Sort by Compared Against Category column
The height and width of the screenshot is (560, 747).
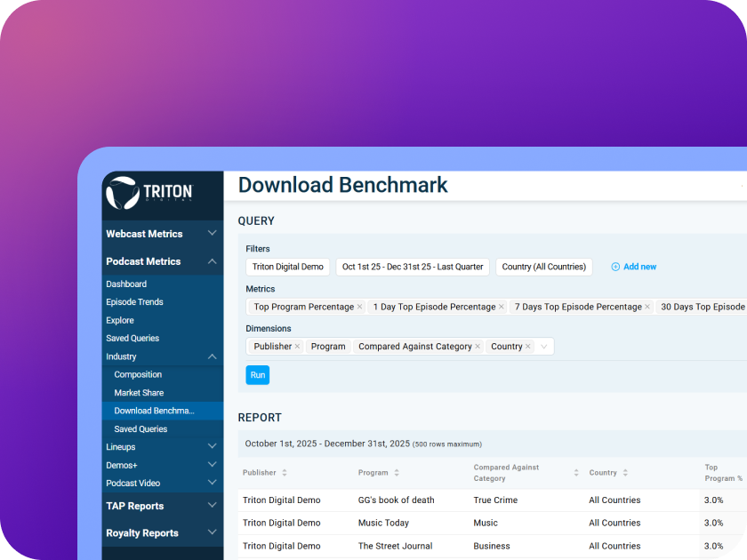[x=576, y=472]
